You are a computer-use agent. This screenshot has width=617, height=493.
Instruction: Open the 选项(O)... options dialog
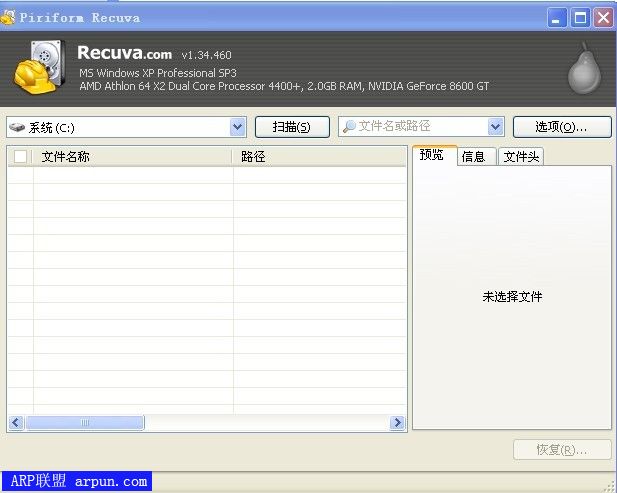pos(562,127)
